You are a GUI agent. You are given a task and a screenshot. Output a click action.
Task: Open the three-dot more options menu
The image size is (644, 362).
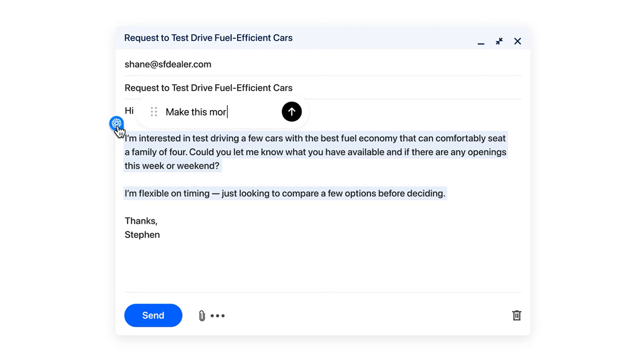click(x=218, y=316)
